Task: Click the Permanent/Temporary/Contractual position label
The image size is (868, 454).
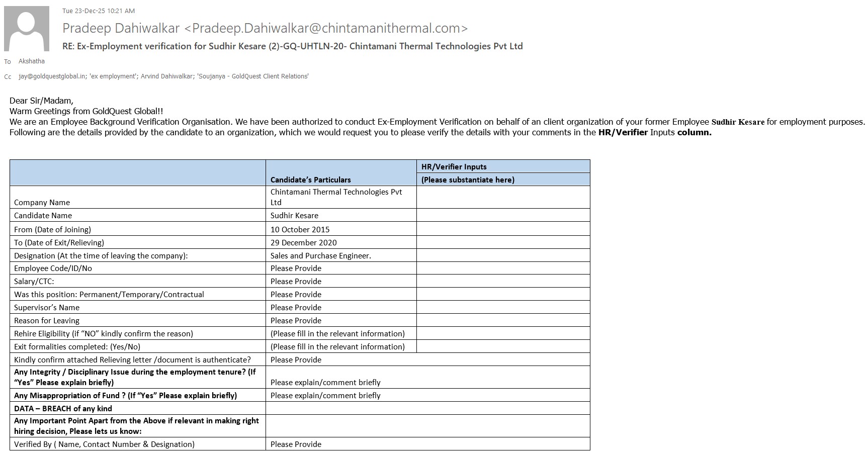Action: coord(109,294)
